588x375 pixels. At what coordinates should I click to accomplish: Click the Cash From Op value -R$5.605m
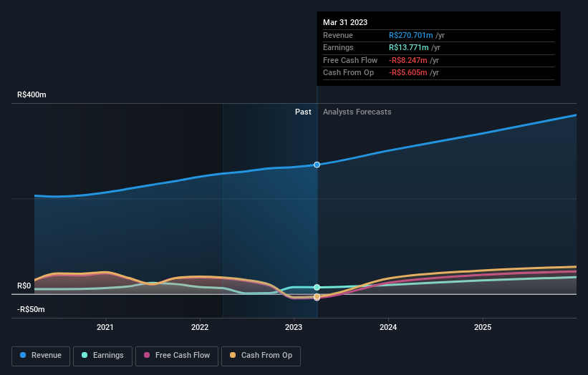(408, 73)
